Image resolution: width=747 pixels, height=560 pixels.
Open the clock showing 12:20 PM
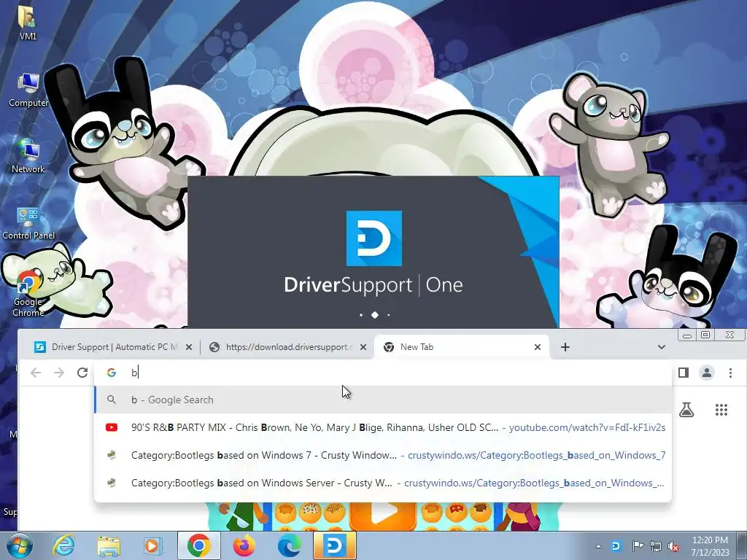click(710, 546)
